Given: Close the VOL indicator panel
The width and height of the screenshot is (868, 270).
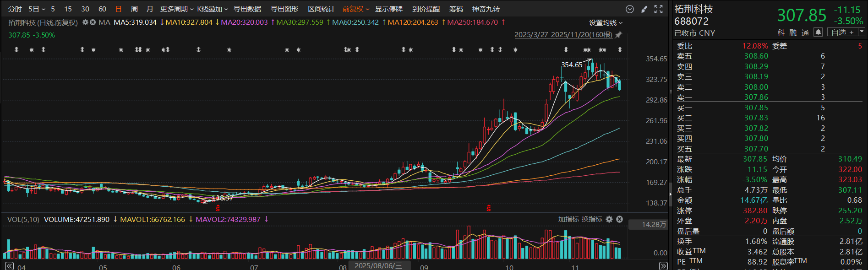Looking at the screenshot, I should (x=619, y=219).
